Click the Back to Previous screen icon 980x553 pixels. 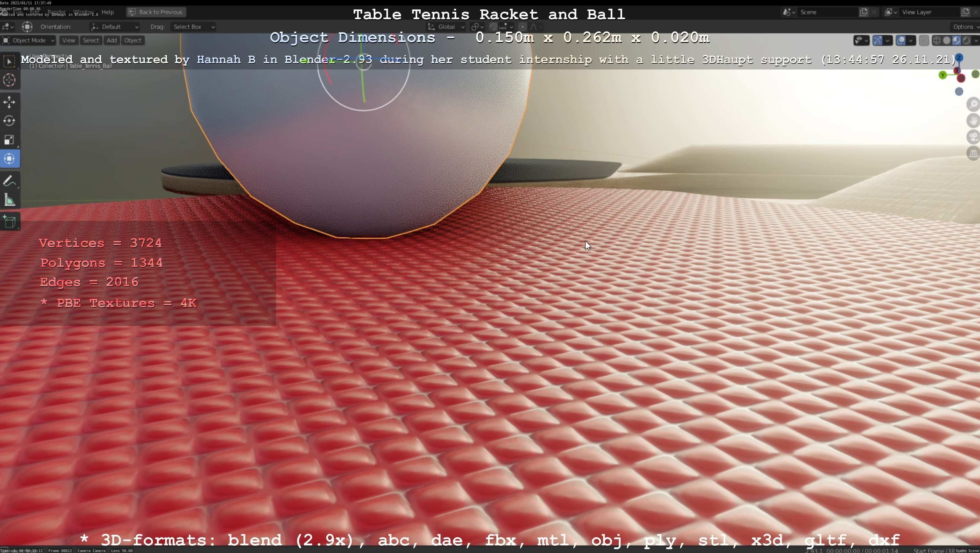click(x=132, y=12)
